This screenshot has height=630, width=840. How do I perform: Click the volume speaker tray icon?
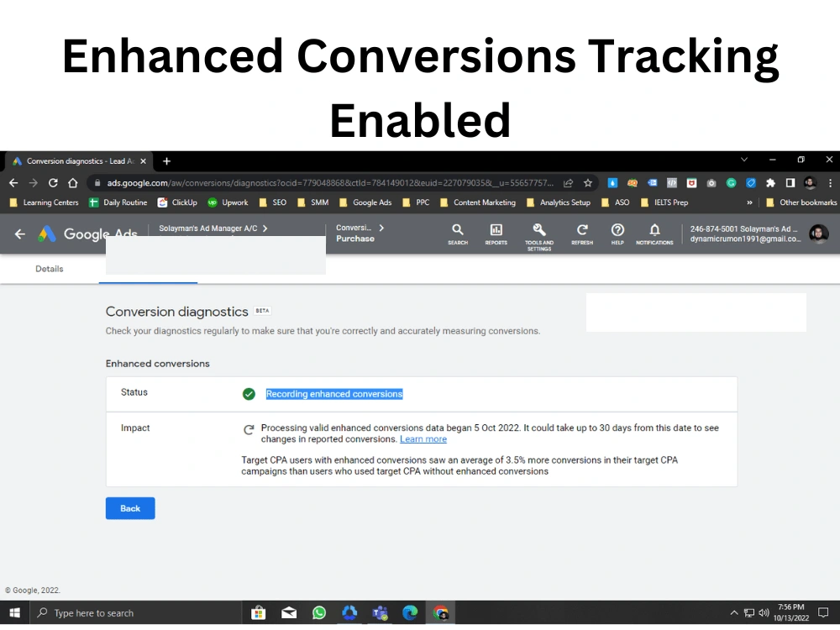click(764, 613)
